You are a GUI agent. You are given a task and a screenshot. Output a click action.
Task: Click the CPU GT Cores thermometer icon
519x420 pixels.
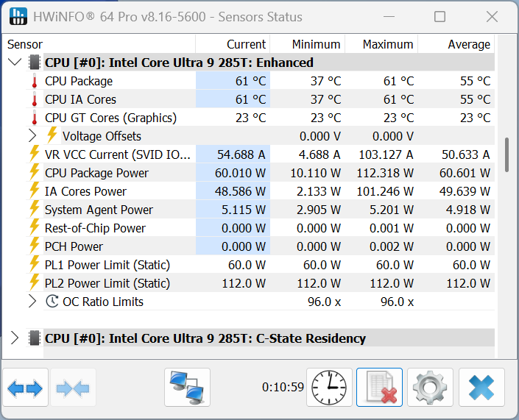click(35, 118)
